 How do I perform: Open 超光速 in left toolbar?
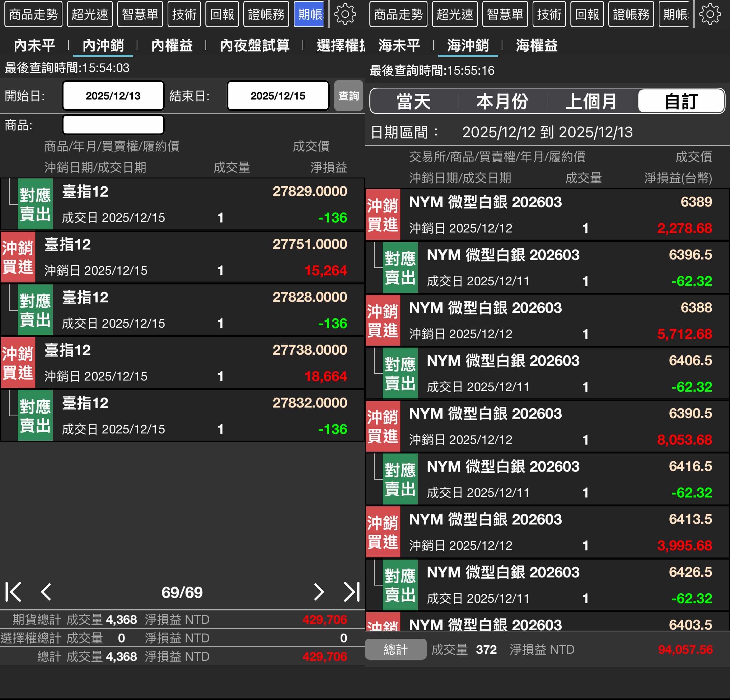point(90,14)
